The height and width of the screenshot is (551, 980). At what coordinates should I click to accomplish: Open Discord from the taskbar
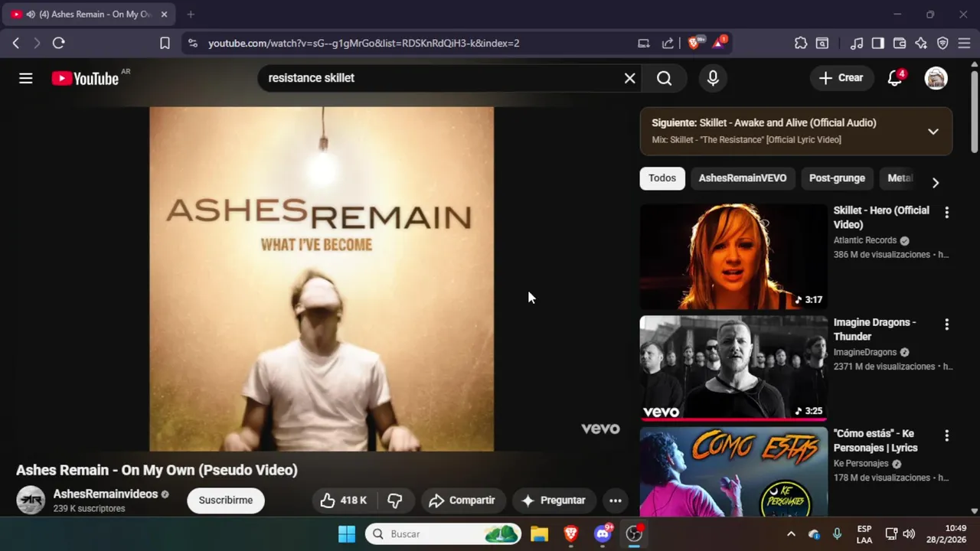603,533
